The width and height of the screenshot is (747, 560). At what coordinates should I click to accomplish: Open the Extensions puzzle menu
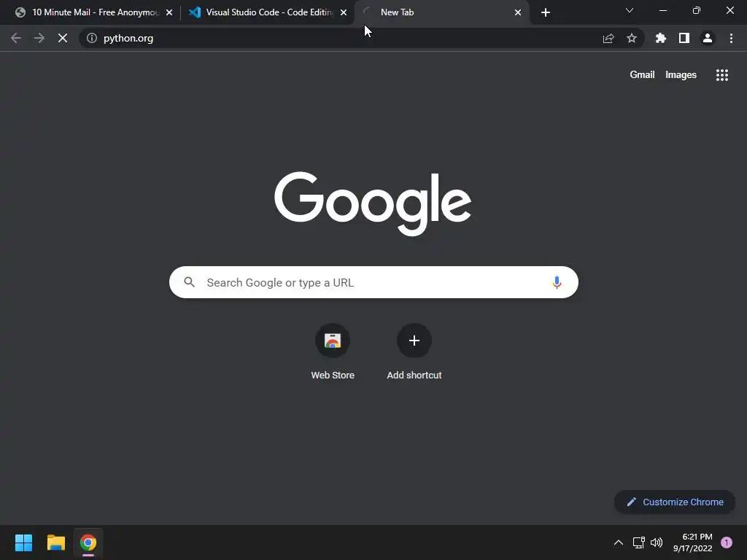[660, 38]
